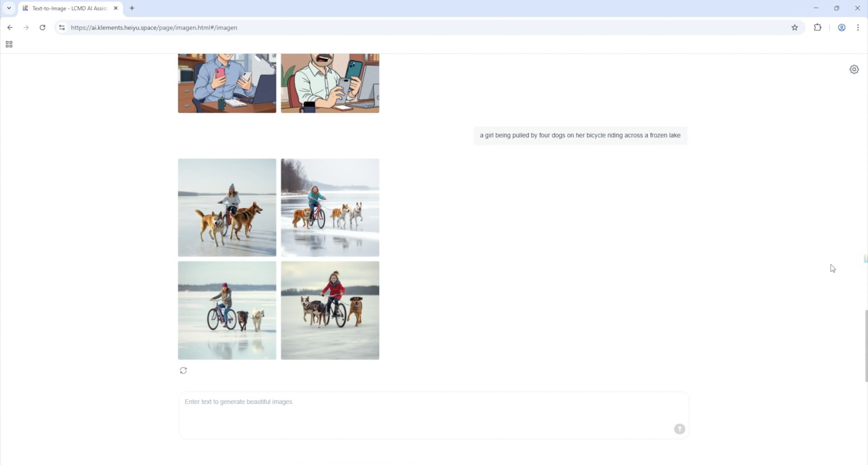
Task: Click the regenerate images refresh icon
Action: pyautogui.click(x=183, y=370)
